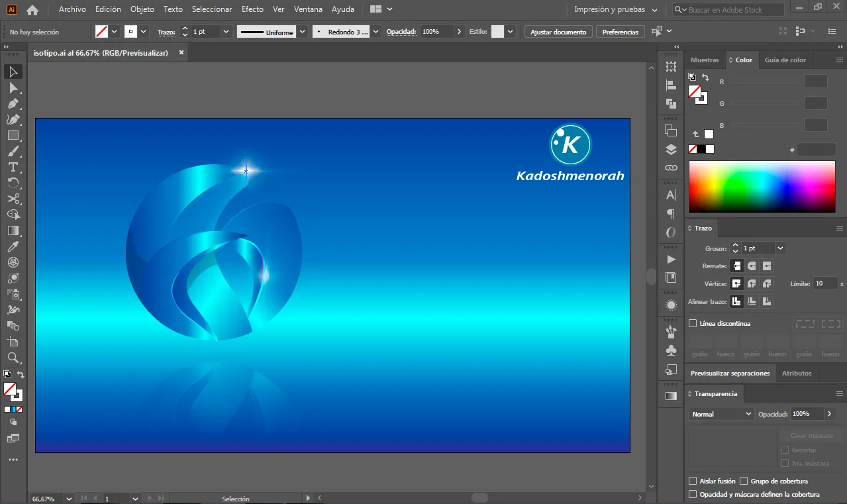Screen dimensions: 847x504
Task: Select the Pen tool
Action: pyautogui.click(x=13, y=104)
